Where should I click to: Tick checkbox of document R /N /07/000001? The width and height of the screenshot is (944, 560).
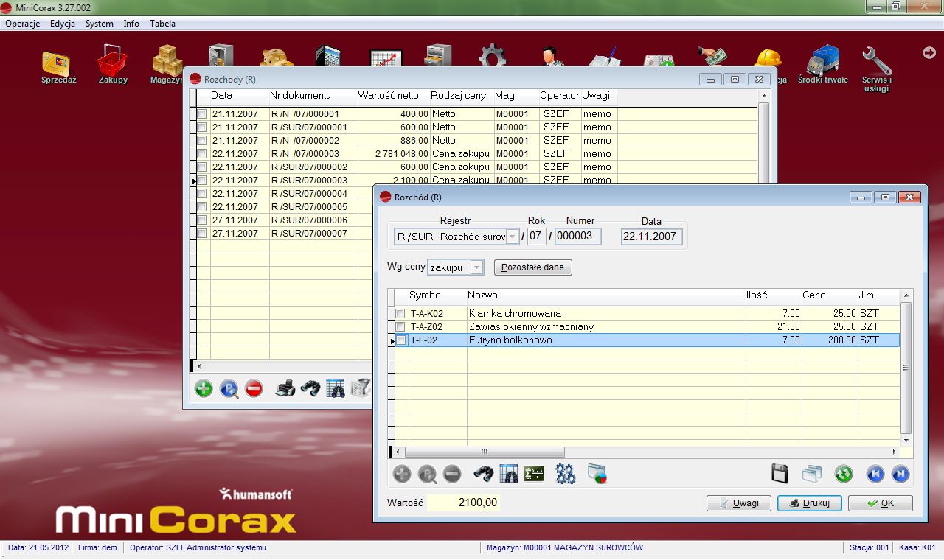(202, 114)
